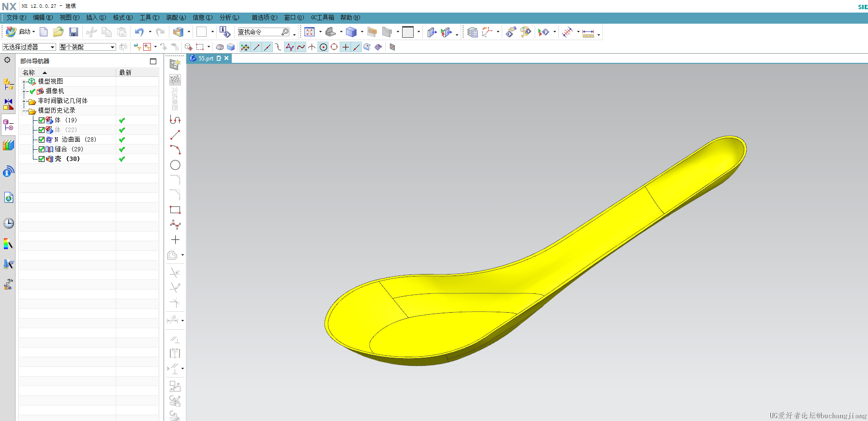868x421 pixels.
Task: Select the Studio Spline sketch tool
Action: click(175, 225)
